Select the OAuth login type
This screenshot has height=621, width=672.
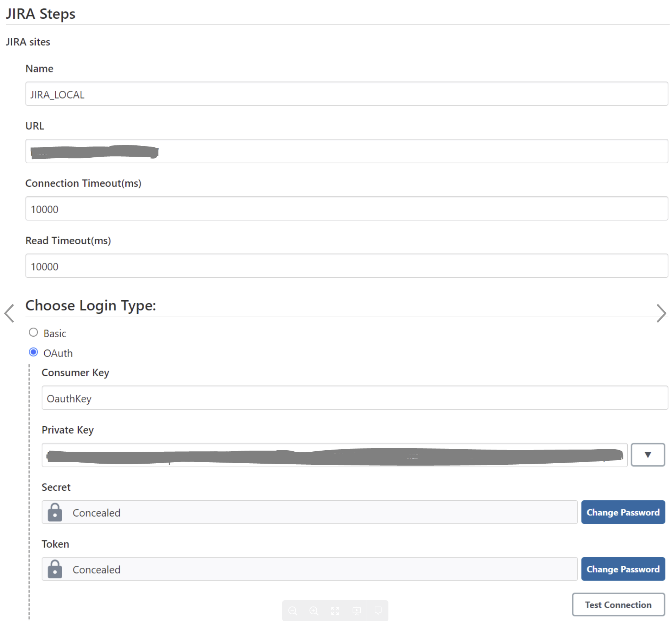(33, 352)
